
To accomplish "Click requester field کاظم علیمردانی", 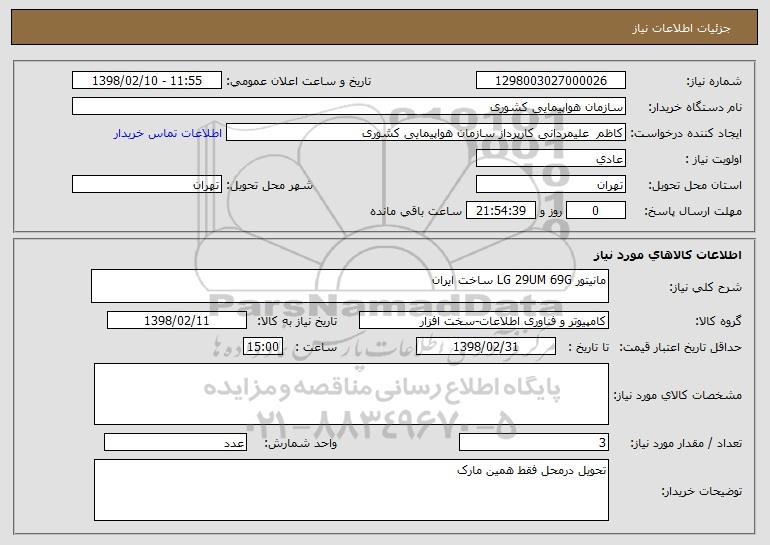I will coord(426,133).
